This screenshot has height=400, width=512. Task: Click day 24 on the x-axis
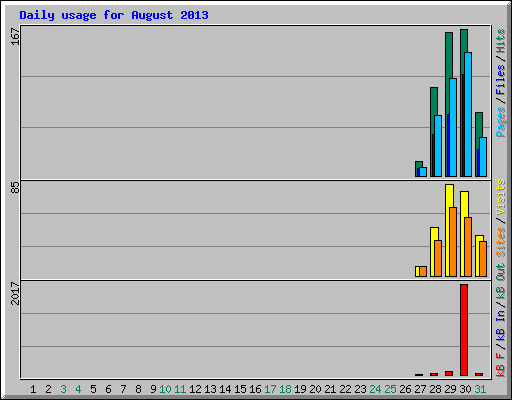pos(375,389)
